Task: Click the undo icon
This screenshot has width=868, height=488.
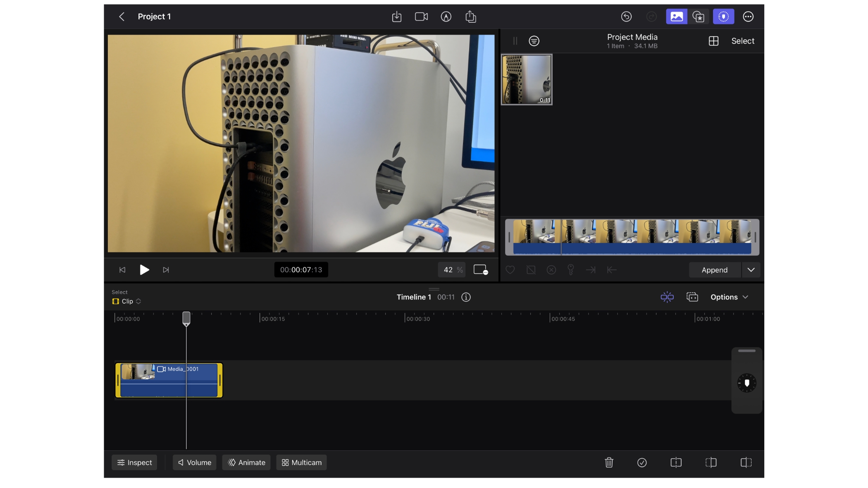Action: (627, 17)
